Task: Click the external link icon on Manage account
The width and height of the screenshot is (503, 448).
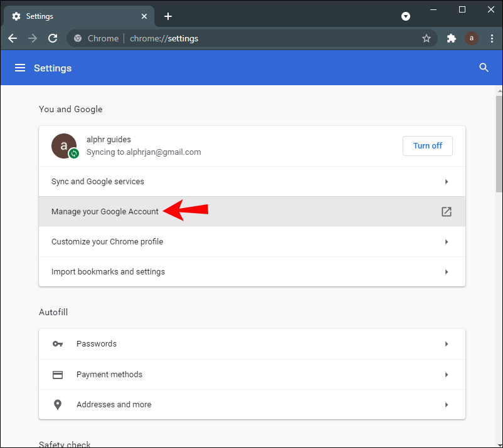Action: click(446, 212)
